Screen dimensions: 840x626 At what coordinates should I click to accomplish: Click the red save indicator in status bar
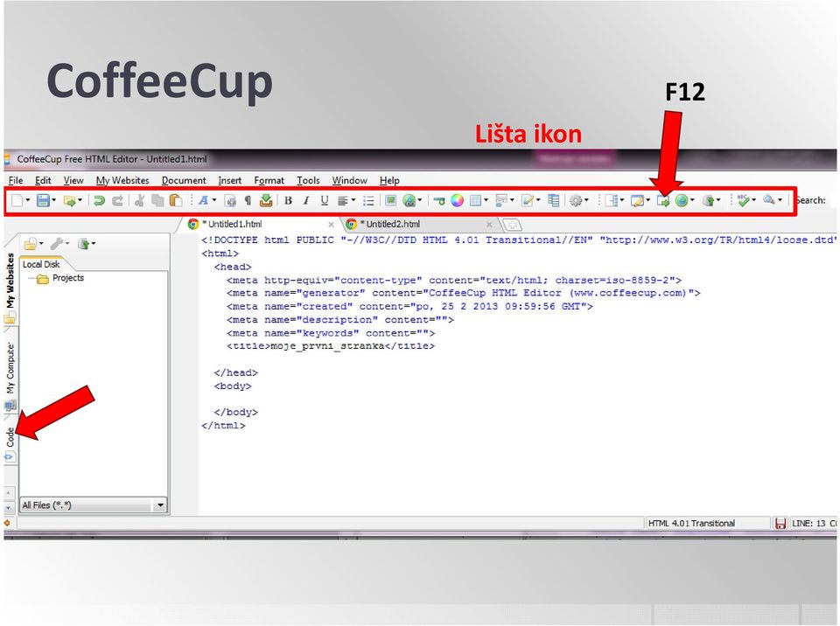[x=780, y=523]
